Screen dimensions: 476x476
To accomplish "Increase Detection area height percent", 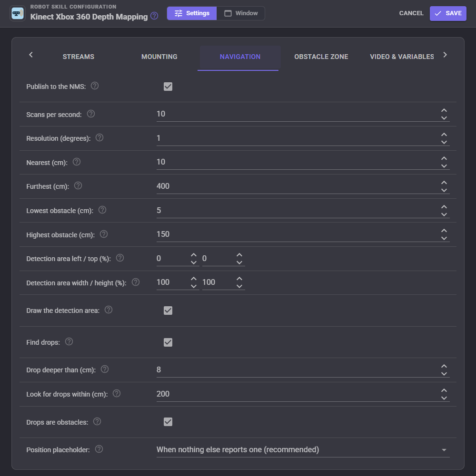I will (239, 279).
